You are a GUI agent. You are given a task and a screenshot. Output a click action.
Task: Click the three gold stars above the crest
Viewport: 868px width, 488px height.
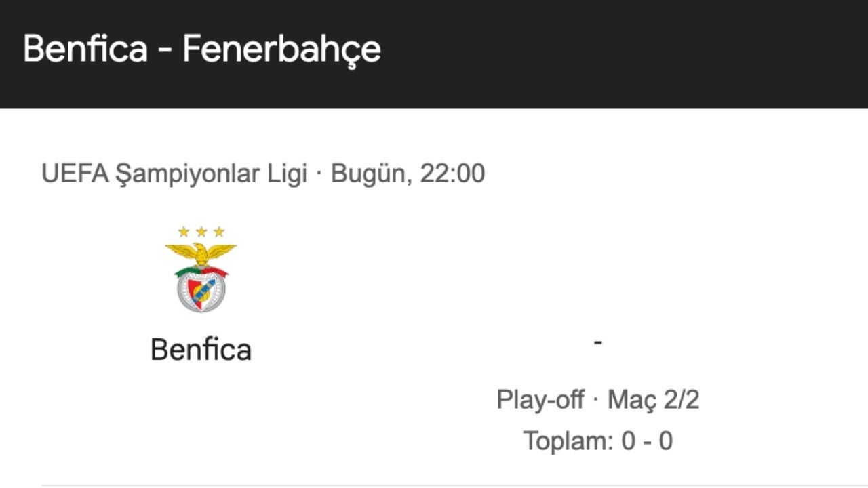coord(201,232)
